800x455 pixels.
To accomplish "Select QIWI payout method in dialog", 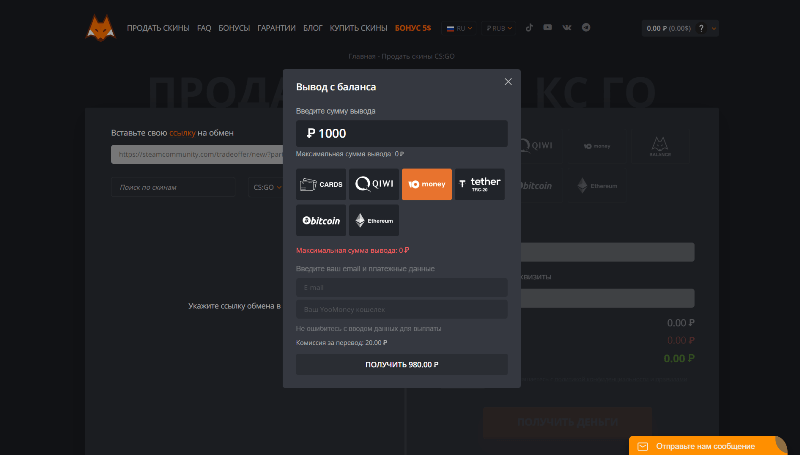I will coord(374,184).
